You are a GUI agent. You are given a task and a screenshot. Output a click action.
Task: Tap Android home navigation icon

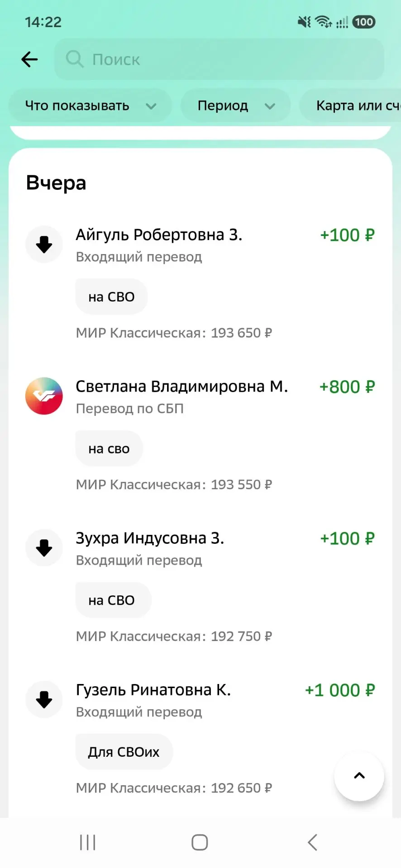coord(200,842)
